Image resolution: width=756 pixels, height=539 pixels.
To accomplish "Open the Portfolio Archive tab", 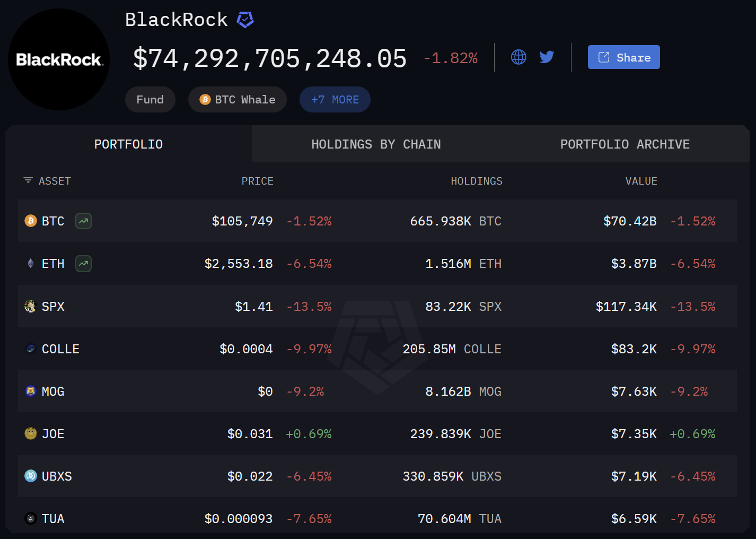I will pyautogui.click(x=625, y=144).
